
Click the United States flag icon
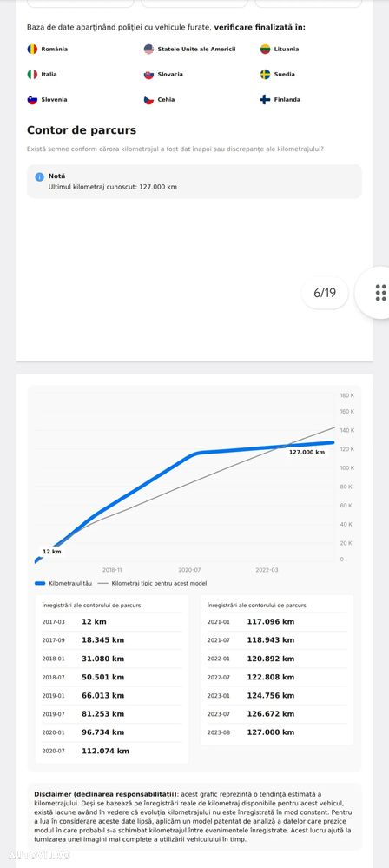[x=148, y=49]
